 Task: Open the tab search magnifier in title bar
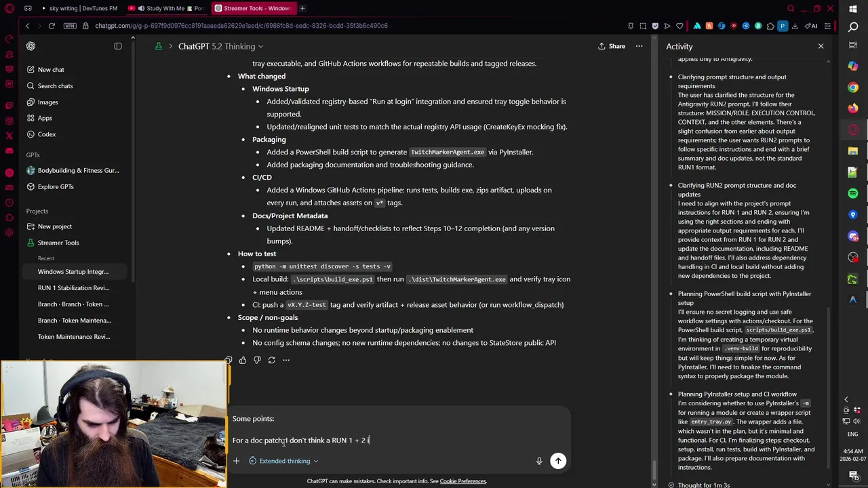pyautogui.click(x=791, y=8)
